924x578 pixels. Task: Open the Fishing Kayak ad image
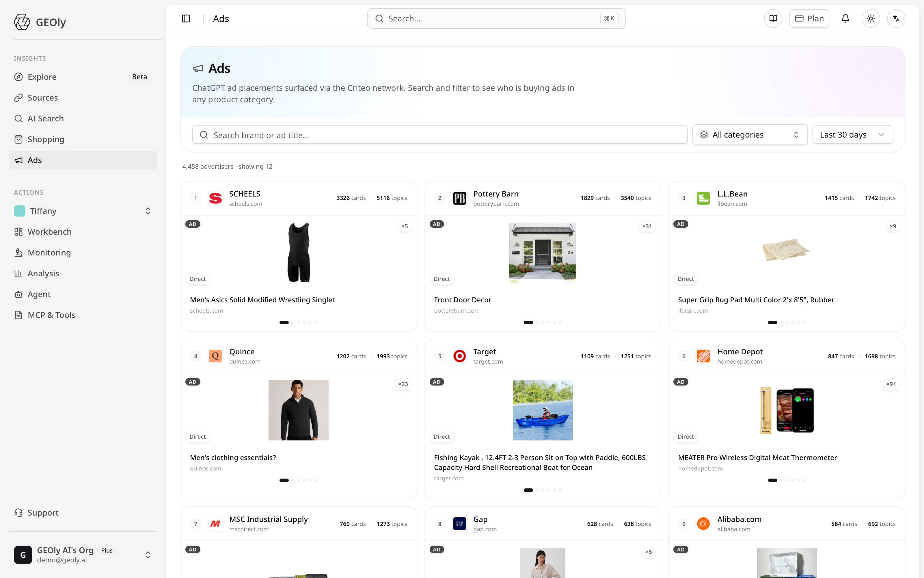pyautogui.click(x=543, y=410)
